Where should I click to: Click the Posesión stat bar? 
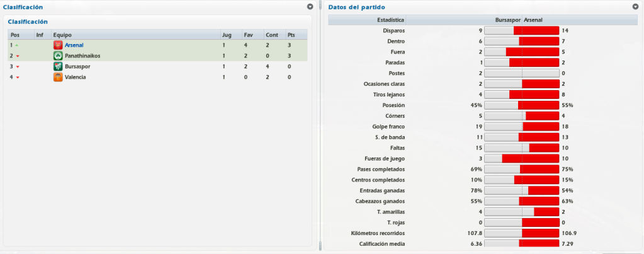[522, 105]
